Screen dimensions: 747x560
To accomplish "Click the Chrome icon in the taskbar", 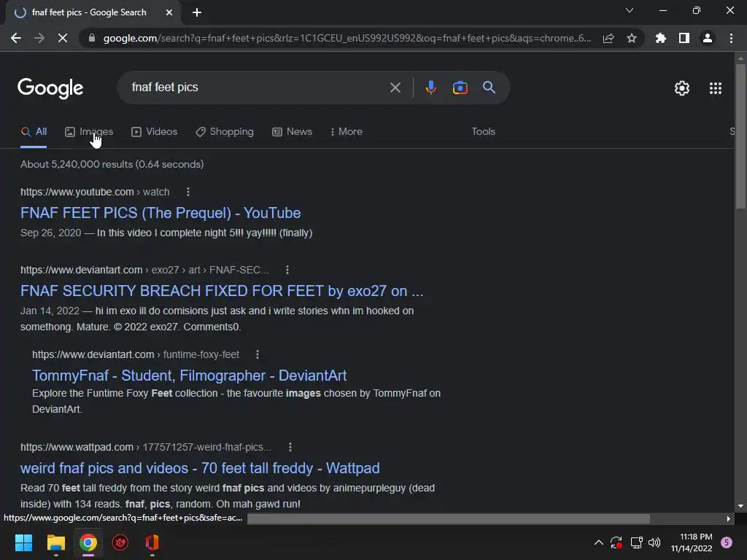I will pos(88,542).
